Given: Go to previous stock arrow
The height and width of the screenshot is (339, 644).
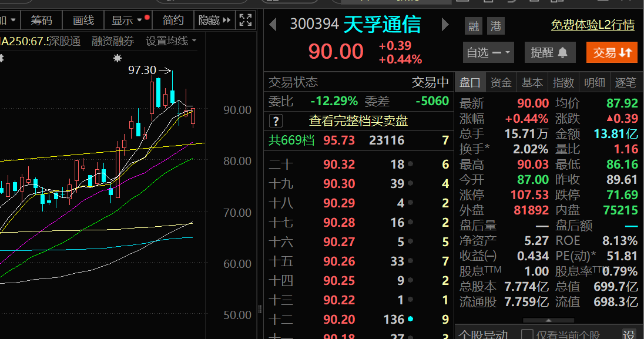Looking at the screenshot, I should point(273,25).
